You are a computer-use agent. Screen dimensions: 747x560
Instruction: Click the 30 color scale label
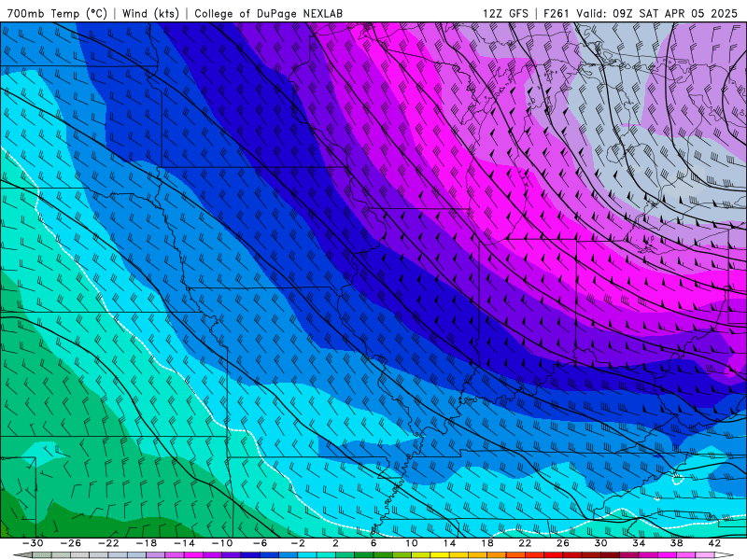[x=600, y=543]
